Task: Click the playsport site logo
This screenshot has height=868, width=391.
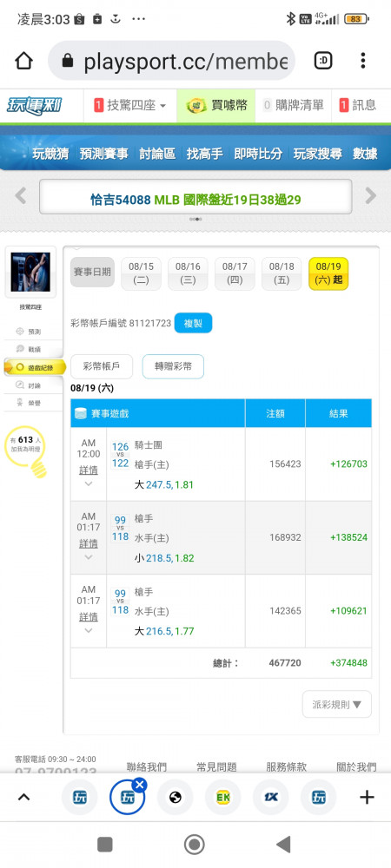Action: pyautogui.click(x=35, y=105)
